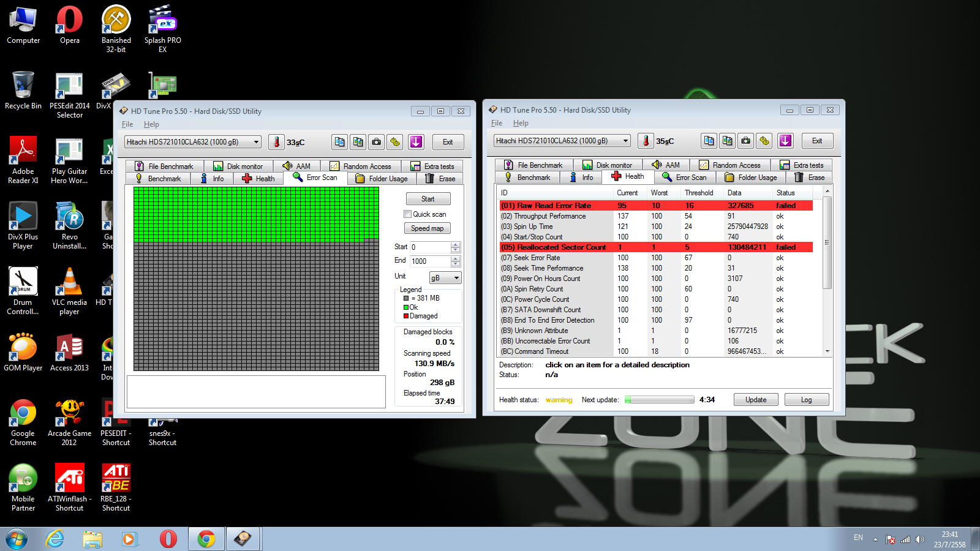Screen dimensions: 980x551
Task: Click the Update button in the Health tab
Action: point(756,400)
